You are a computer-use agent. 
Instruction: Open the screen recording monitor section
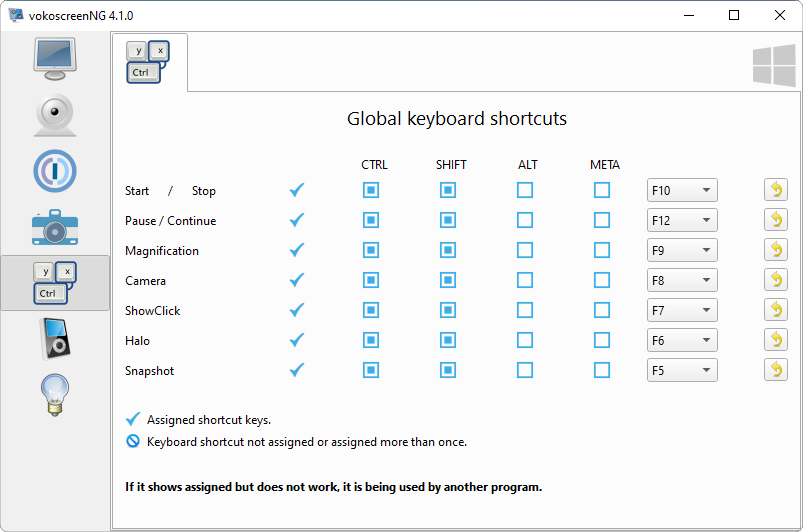click(x=55, y=58)
